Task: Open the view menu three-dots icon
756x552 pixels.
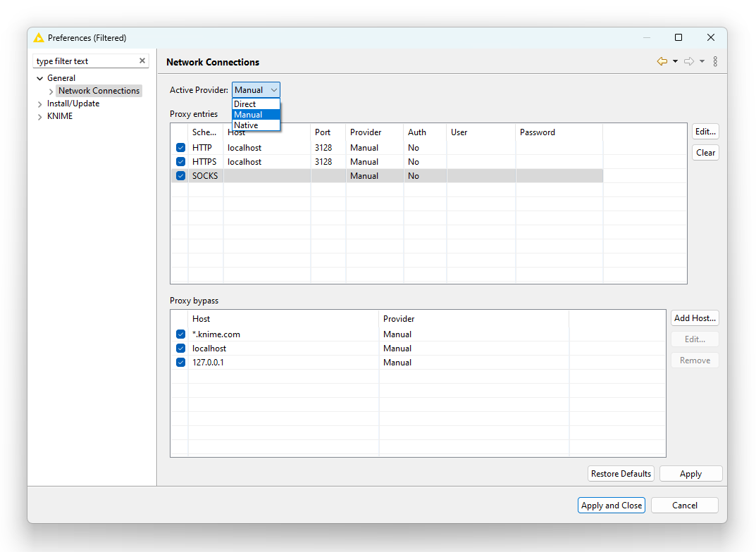Action: pos(716,61)
